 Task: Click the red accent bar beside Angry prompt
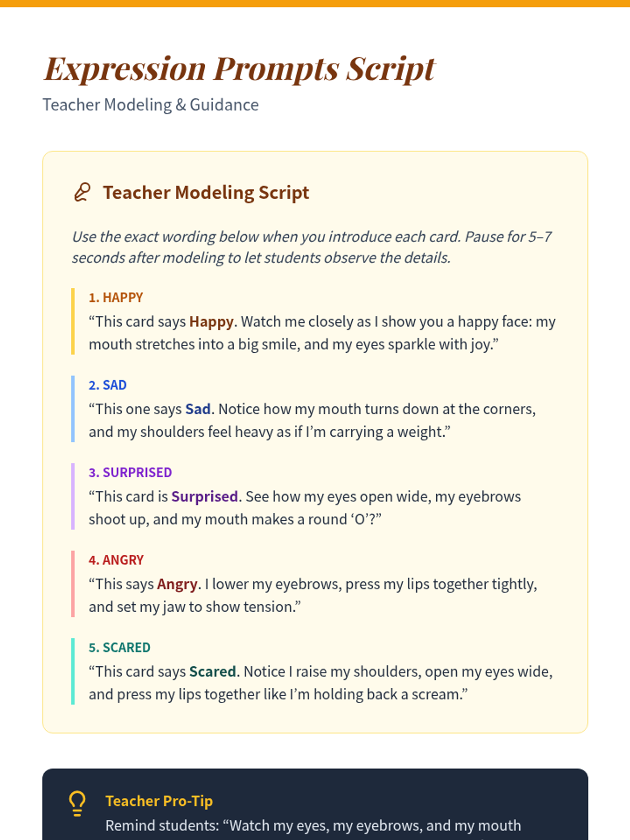(x=73, y=584)
